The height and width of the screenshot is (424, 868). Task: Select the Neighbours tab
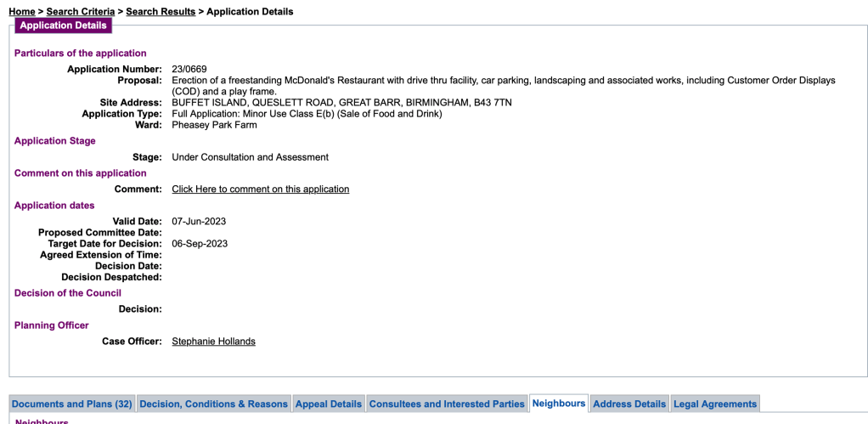[x=559, y=404]
